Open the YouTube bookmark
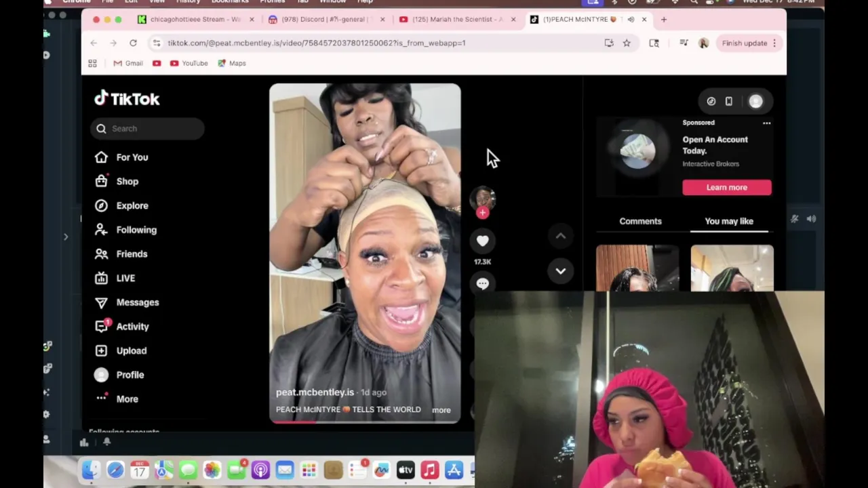This screenshot has width=868, height=488. 189,64
